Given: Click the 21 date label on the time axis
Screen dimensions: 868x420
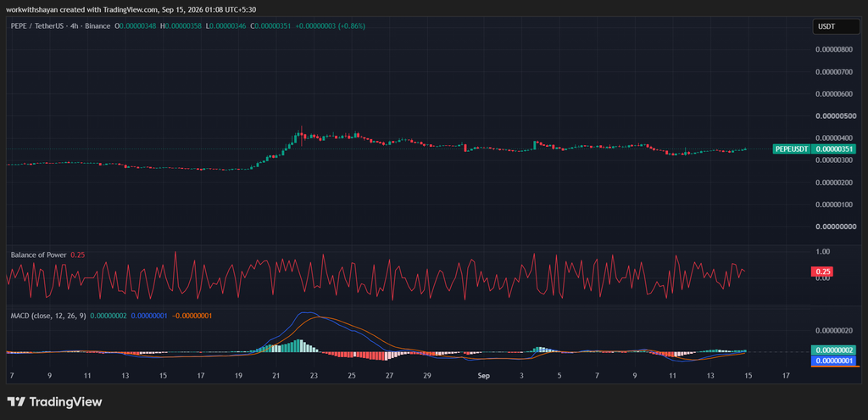Looking at the screenshot, I should pyautogui.click(x=276, y=376).
